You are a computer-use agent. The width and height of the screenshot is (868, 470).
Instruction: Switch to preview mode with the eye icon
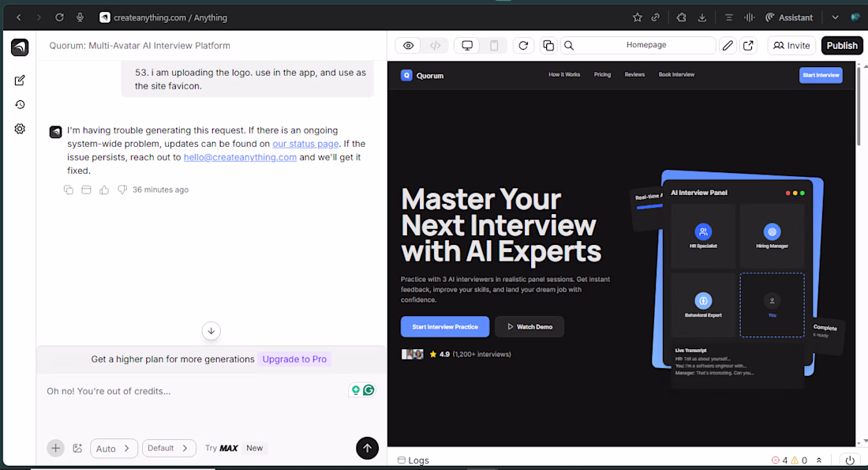(x=408, y=46)
